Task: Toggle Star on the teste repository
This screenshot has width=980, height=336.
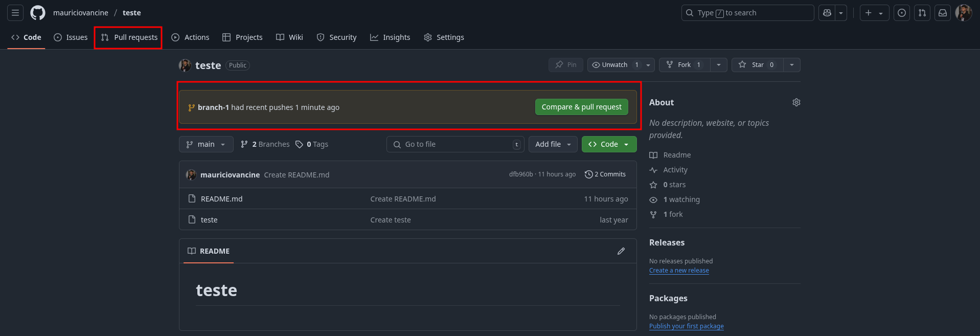Action: coord(758,65)
